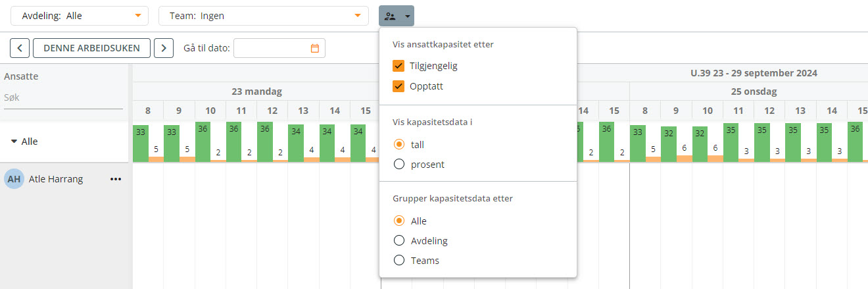
Task: Open the Avdeling dropdown
Action: (80, 16)
